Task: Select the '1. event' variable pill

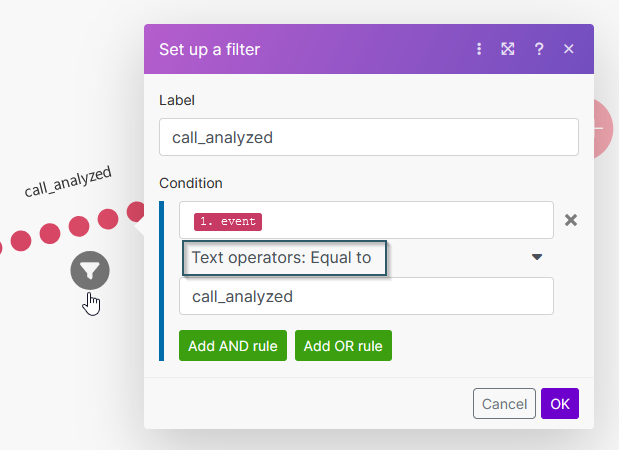Action: (x=228, y=221)
